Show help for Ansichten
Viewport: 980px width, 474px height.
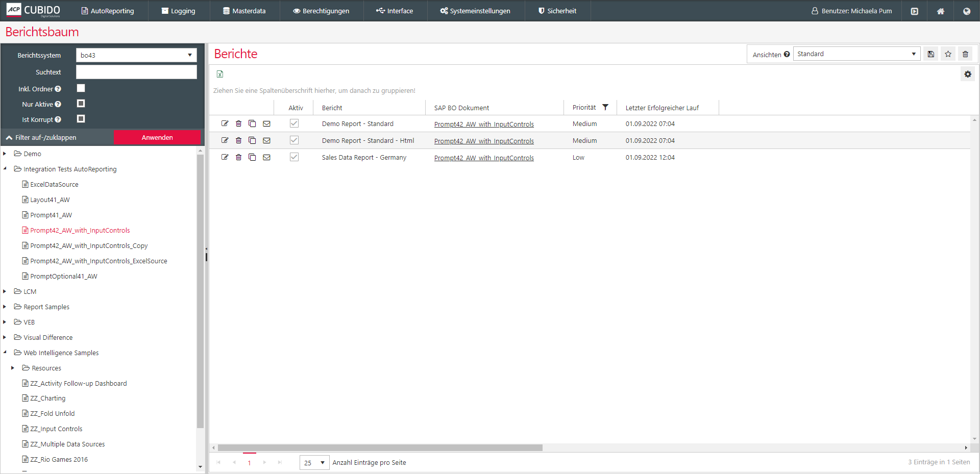coord(787,54)
